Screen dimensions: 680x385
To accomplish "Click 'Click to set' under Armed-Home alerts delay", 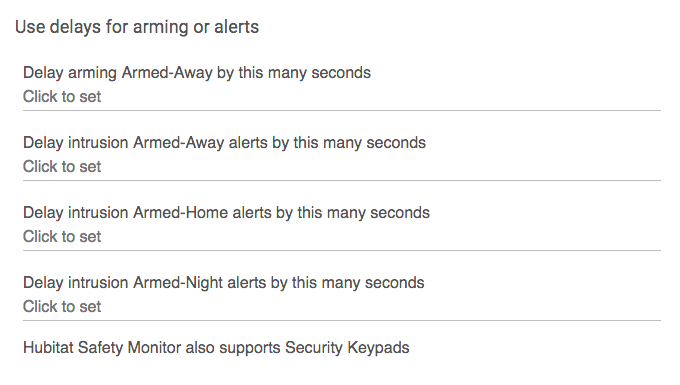I will tap(62, 236).
